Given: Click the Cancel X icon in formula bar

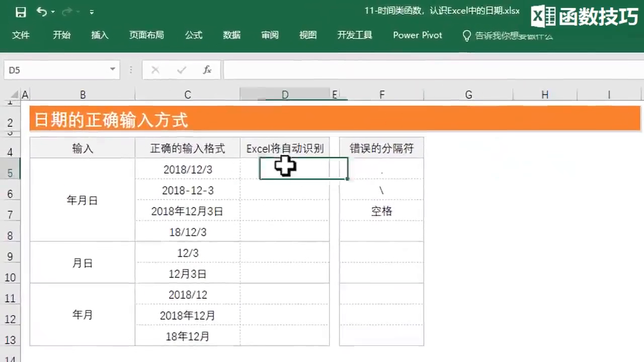Looking at the screenshot, I should 155,70.
